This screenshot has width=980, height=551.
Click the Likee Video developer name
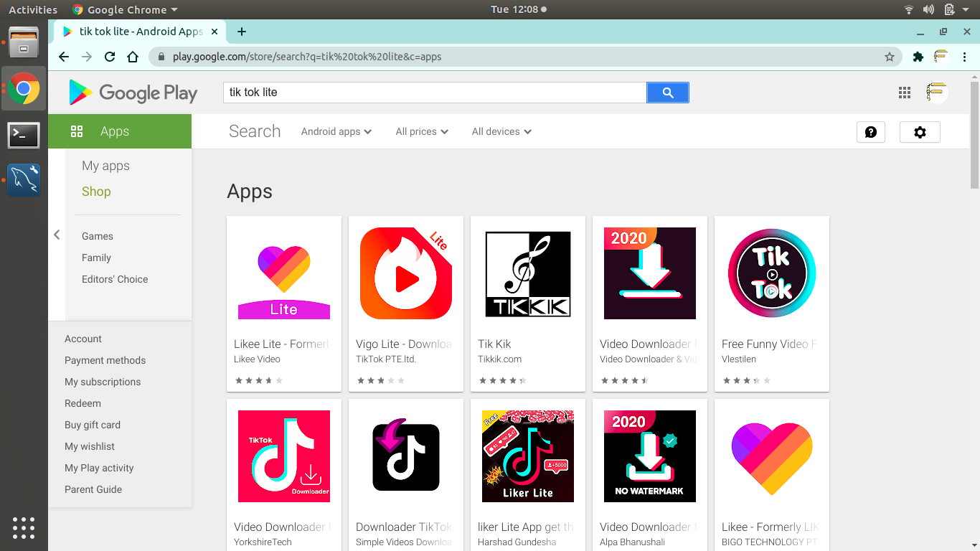click(x=257, y=359)
